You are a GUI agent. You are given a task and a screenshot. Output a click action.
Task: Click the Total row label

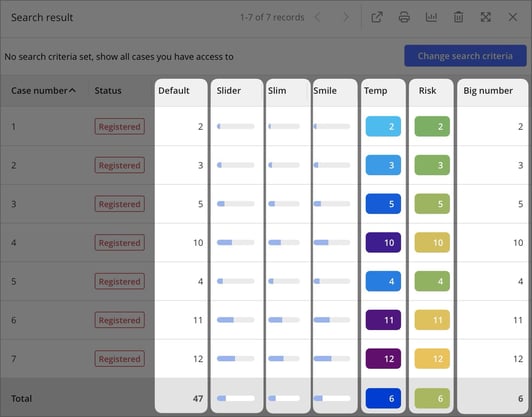(x=21, y=398)
